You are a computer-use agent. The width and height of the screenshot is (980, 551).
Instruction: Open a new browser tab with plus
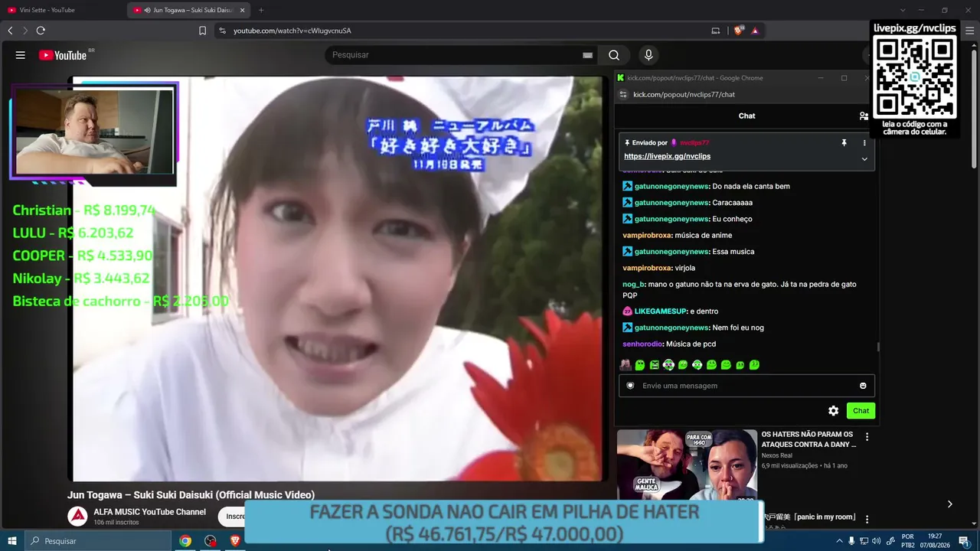coord(261,10)
